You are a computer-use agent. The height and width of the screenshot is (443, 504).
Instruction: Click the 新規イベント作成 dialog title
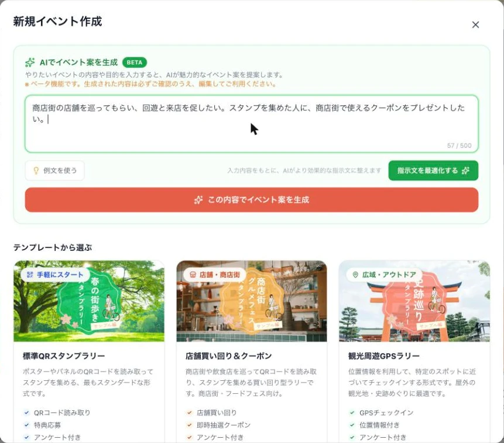coord(57,22)
